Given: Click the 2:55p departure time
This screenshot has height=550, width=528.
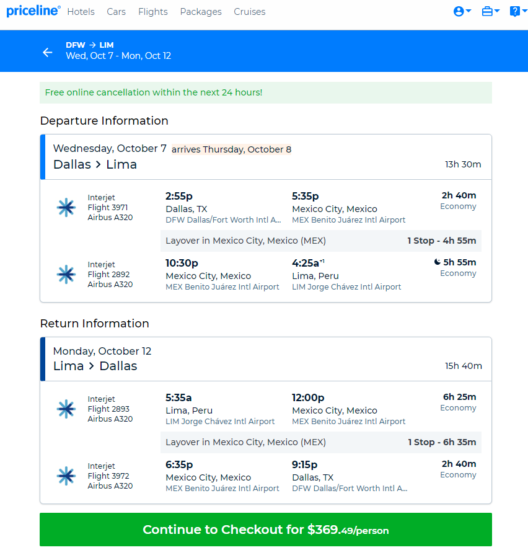Looking at the screenshot, I should click(179, 196).
